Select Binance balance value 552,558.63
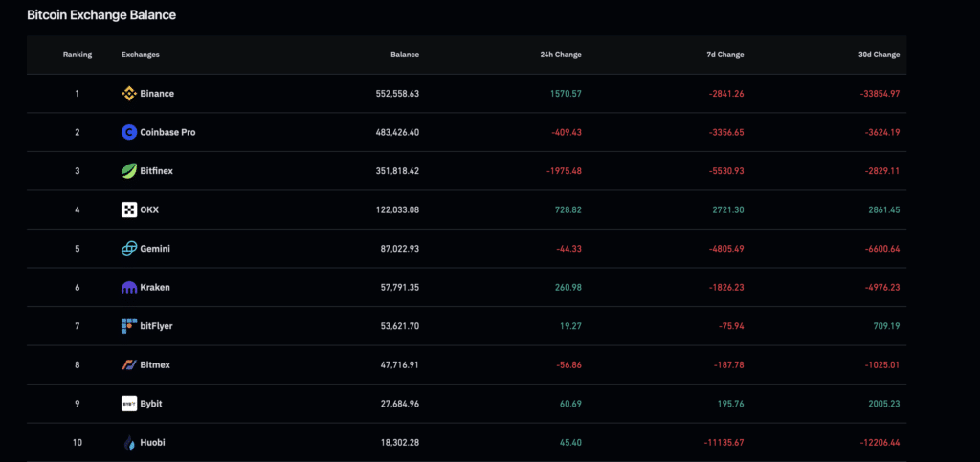980x462 pixels. (397, 94)
